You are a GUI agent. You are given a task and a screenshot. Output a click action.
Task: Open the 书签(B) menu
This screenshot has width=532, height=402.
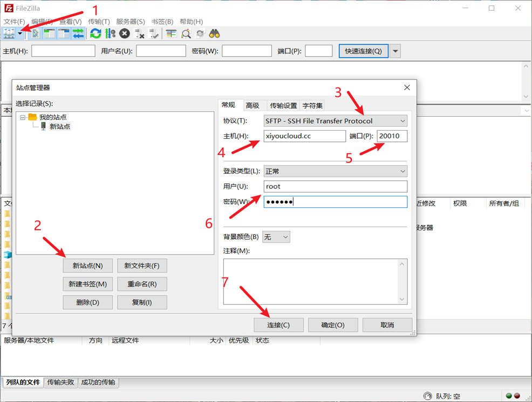(162, 22)
